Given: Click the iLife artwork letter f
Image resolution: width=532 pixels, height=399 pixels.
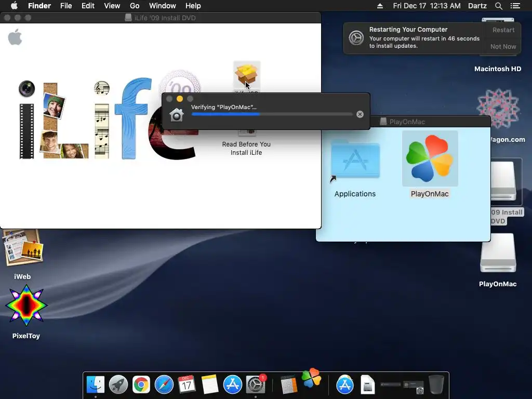Looking at the screenshot, I should tap(133, 118).
